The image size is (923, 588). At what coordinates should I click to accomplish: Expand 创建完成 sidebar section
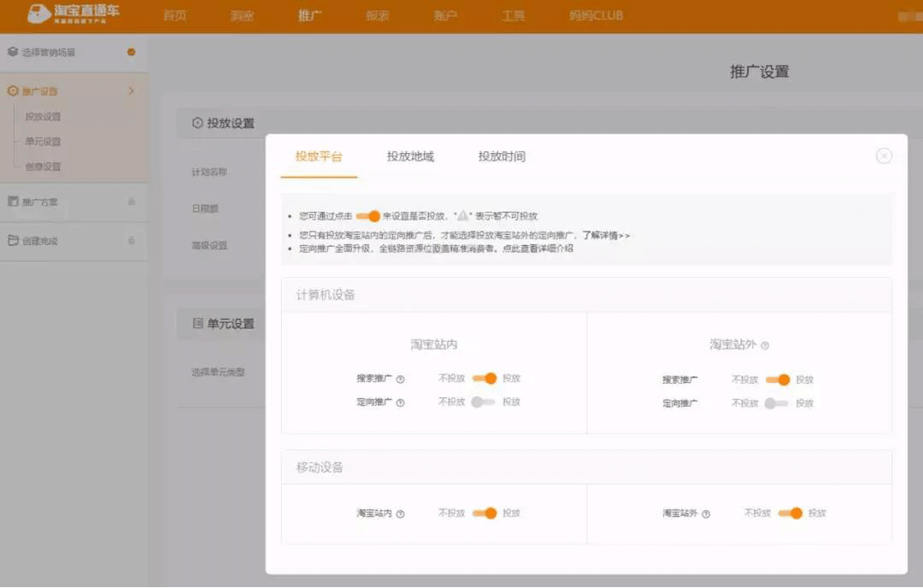[x=40, y=241]
